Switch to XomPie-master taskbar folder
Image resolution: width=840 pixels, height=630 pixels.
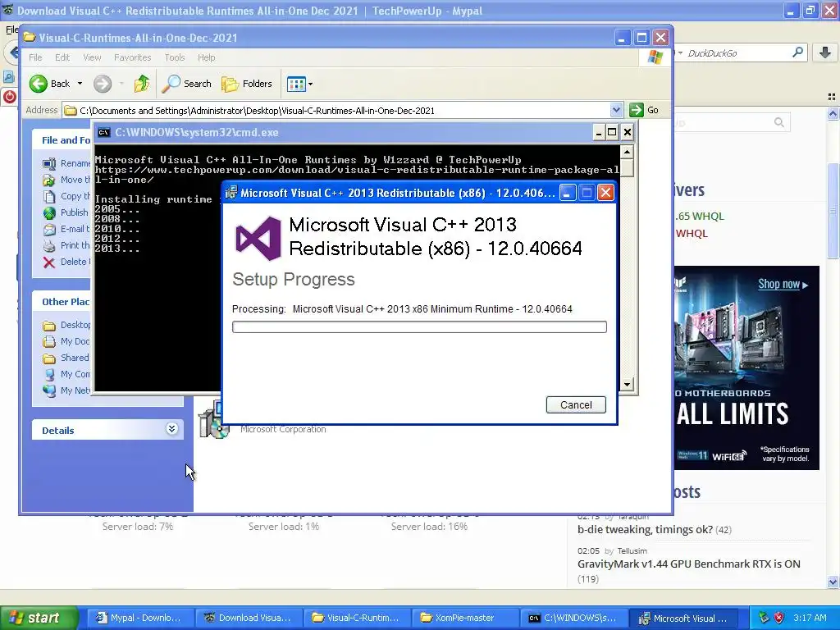click(x=464, y=618)
